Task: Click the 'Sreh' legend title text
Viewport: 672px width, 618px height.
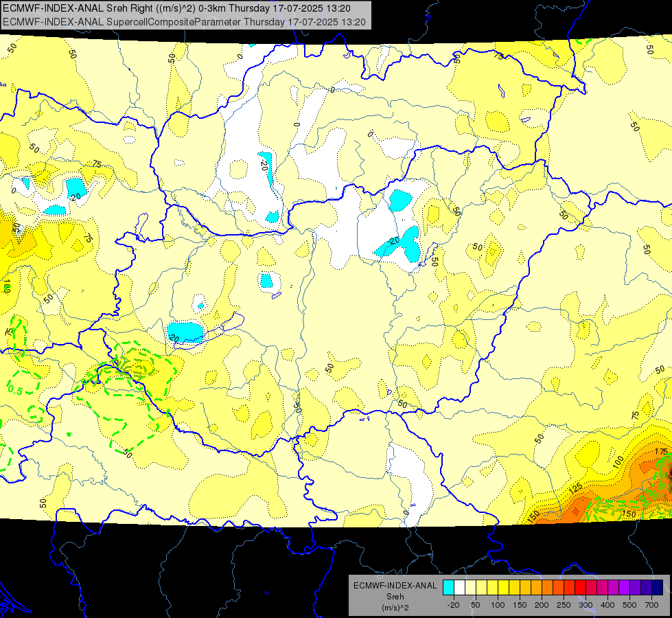Action: [395, 597]
